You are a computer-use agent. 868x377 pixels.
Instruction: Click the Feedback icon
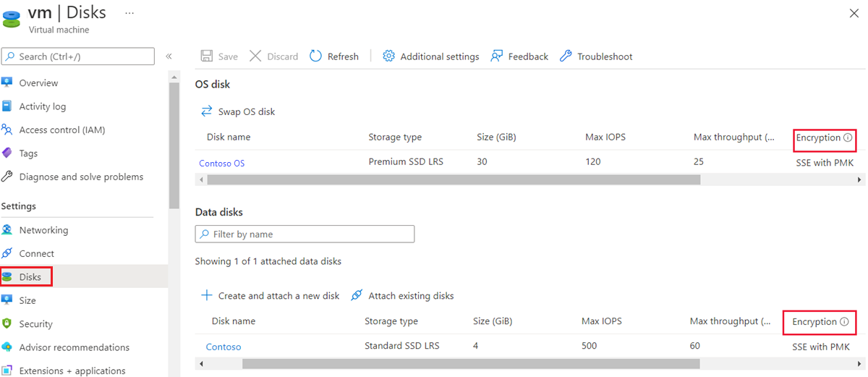pyautogui.click(x=496, y=56)
